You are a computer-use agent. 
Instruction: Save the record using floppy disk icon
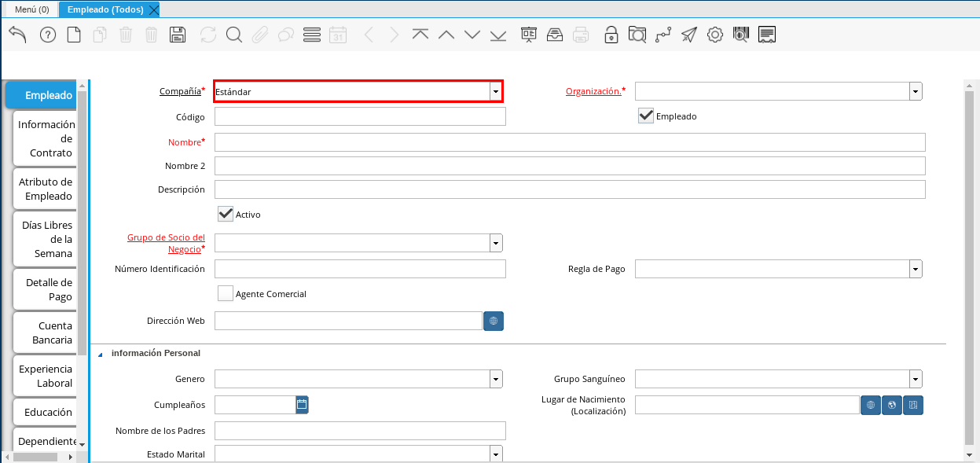click(x=178, y=35)
